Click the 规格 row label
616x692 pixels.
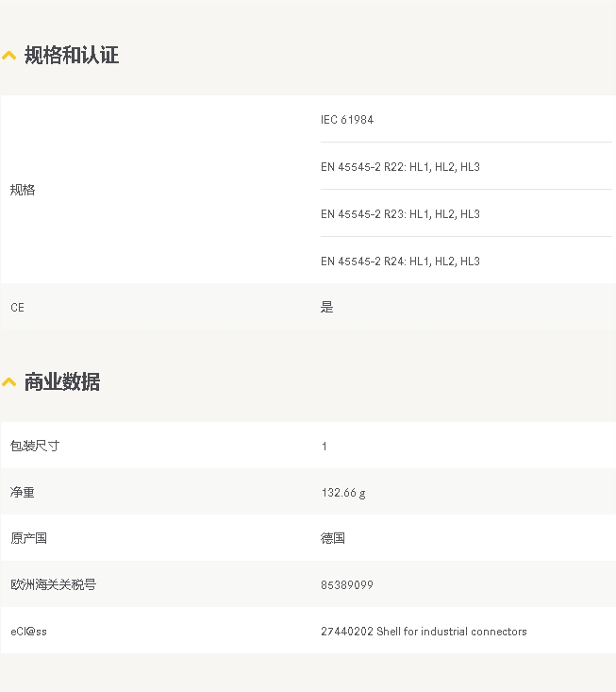point(23,190)
